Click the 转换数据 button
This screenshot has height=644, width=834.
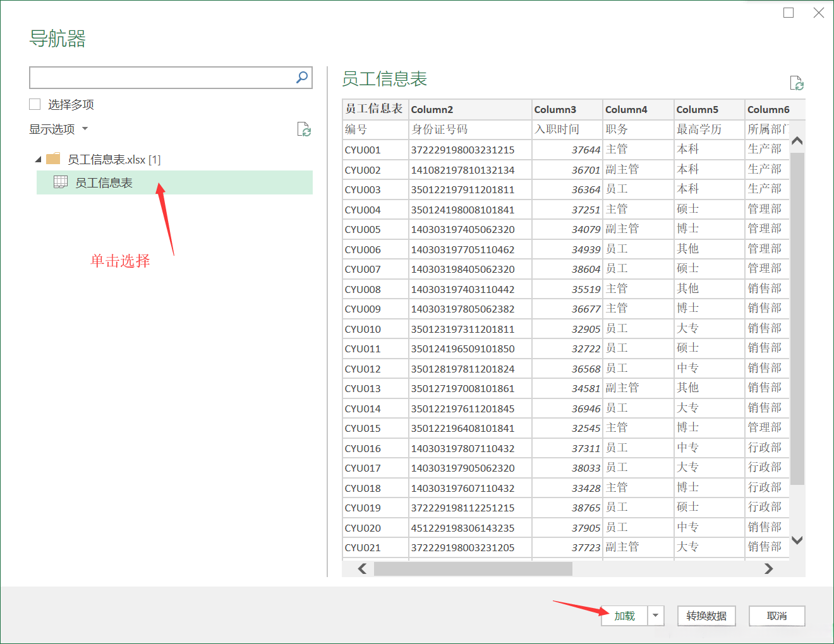[706, 616]
